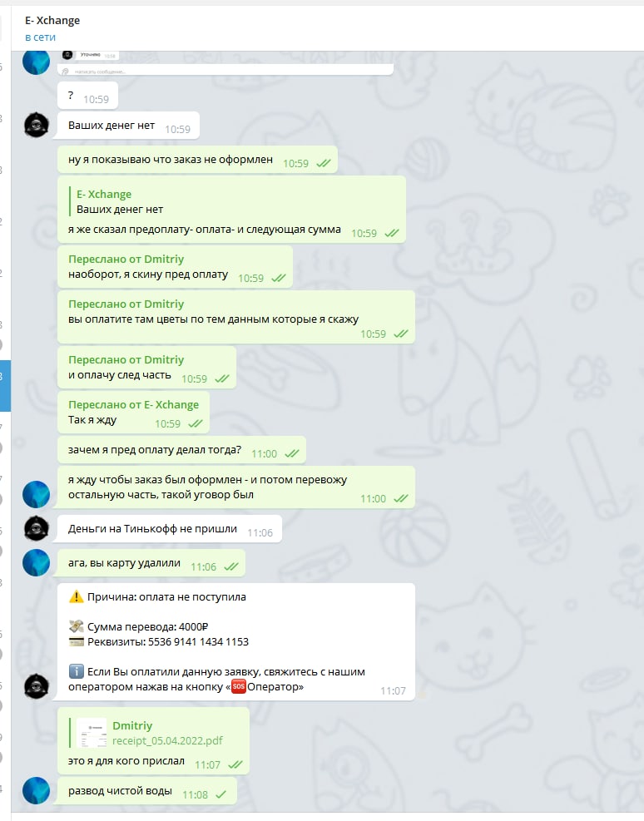Click the Dmitriy name in the receipt reply
The image size is (644, 821).
[132, 725]
